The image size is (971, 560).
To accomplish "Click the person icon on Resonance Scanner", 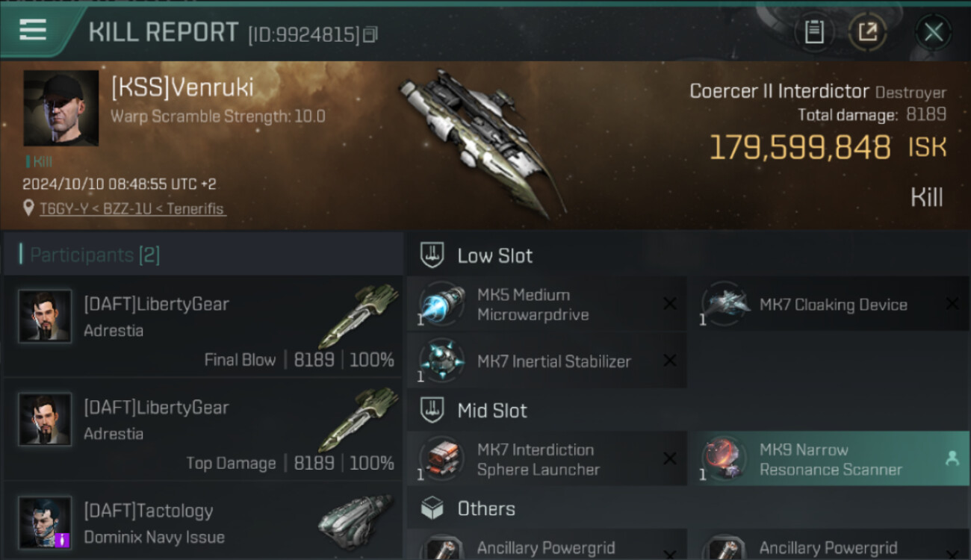I will [952, 459].
